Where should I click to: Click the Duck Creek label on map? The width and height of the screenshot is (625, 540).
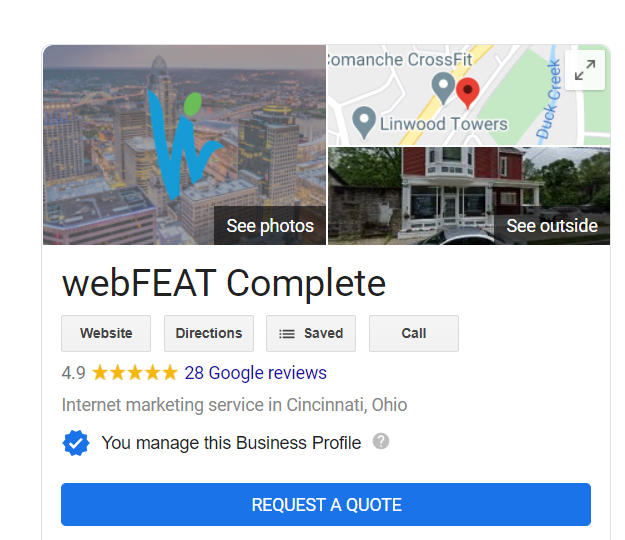click(x=549, y=99)
